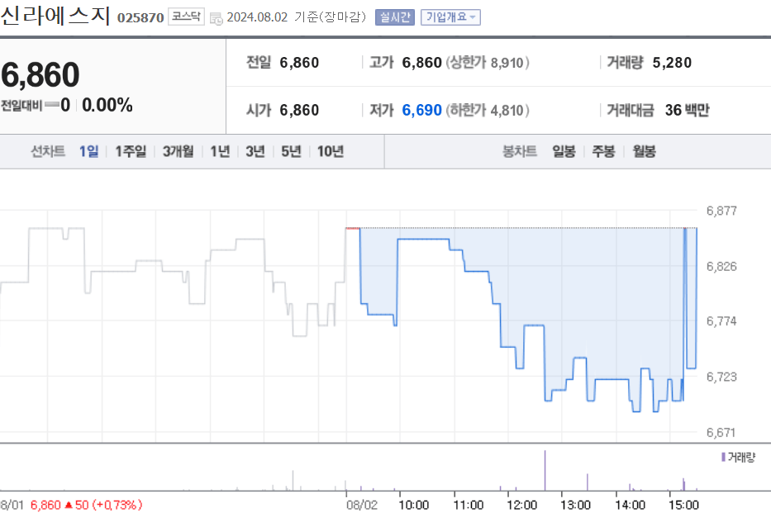This screenshot has width=771, height=532.
Task: Select the 3년 period tab
Action: pos(255,151)
